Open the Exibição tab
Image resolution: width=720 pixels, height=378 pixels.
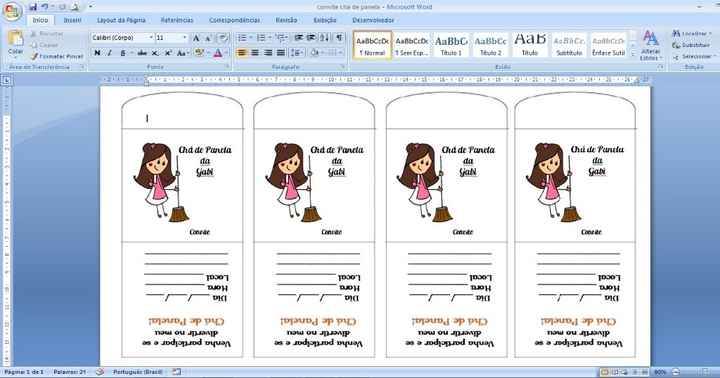325,20
